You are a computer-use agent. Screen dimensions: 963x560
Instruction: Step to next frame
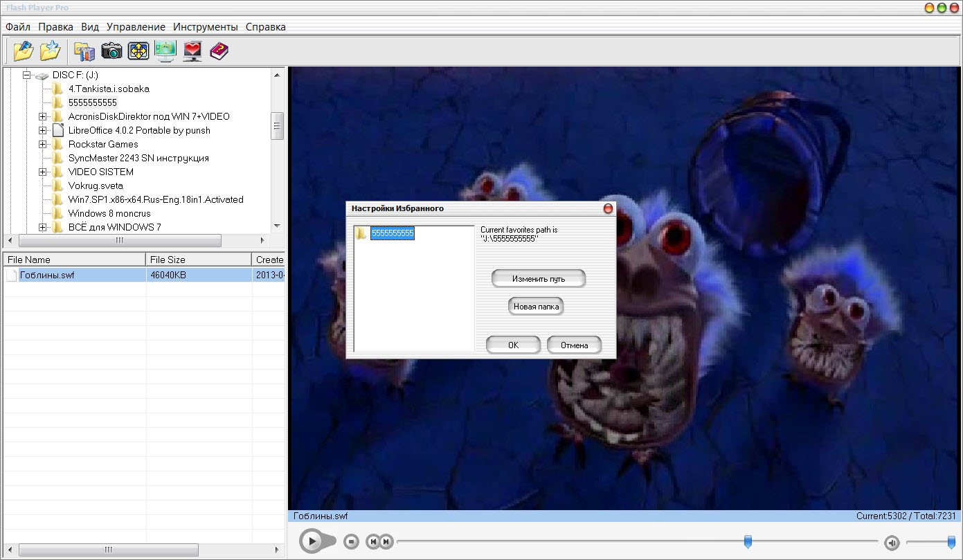386,541
